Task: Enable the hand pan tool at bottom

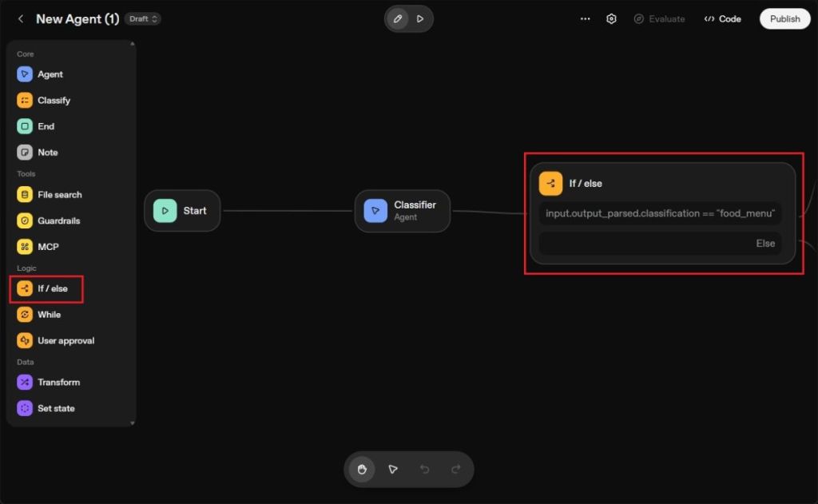Action: 361,470
